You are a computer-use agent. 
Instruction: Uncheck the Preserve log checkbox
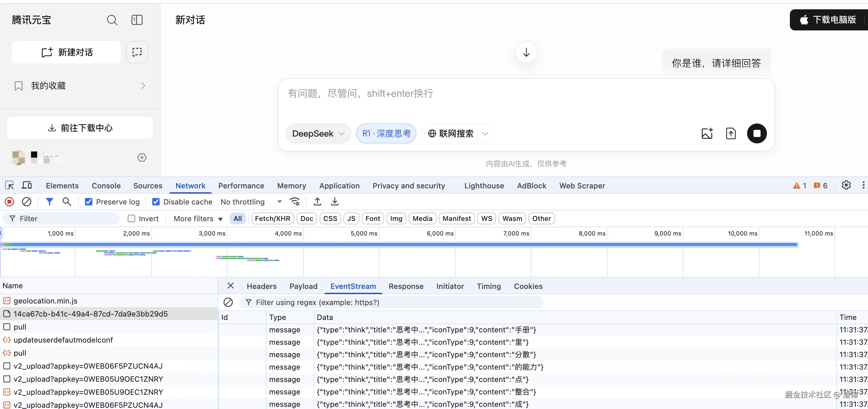point(89,202)
